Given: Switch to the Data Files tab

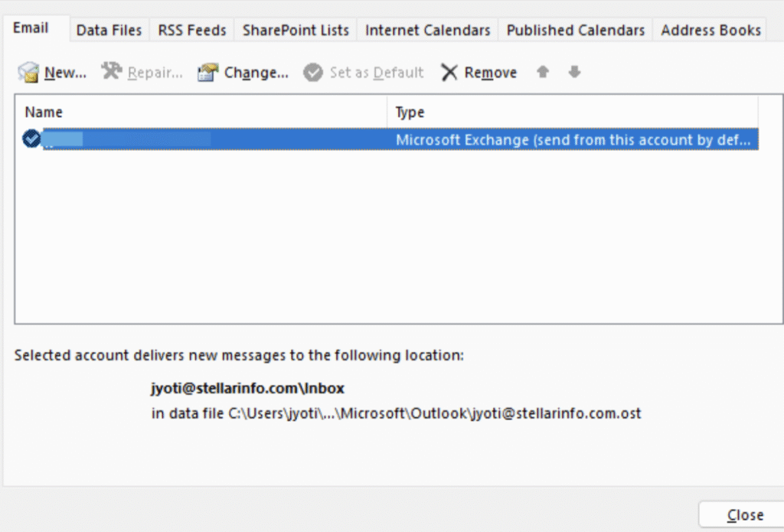Looking at the screenshot, I should pos(109,30).
